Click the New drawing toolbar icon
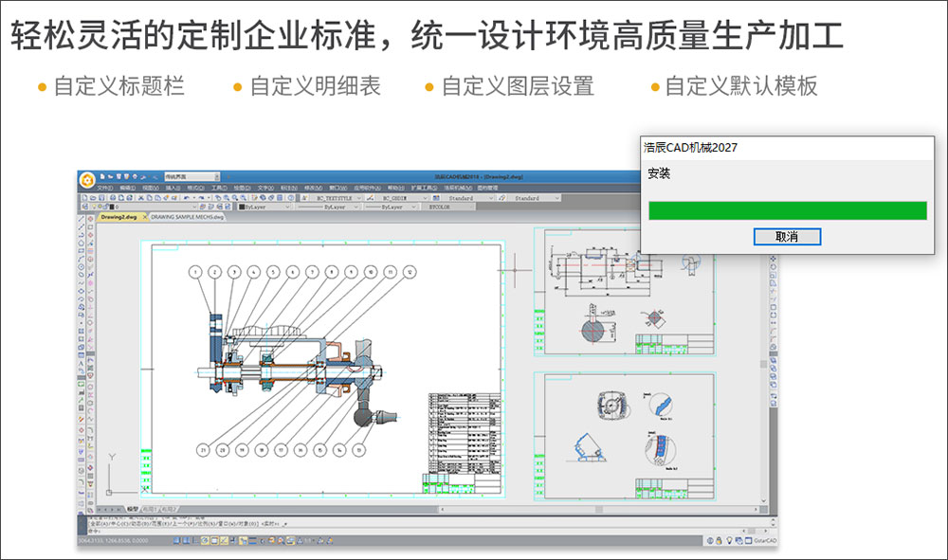 click(x=84, y=197)
